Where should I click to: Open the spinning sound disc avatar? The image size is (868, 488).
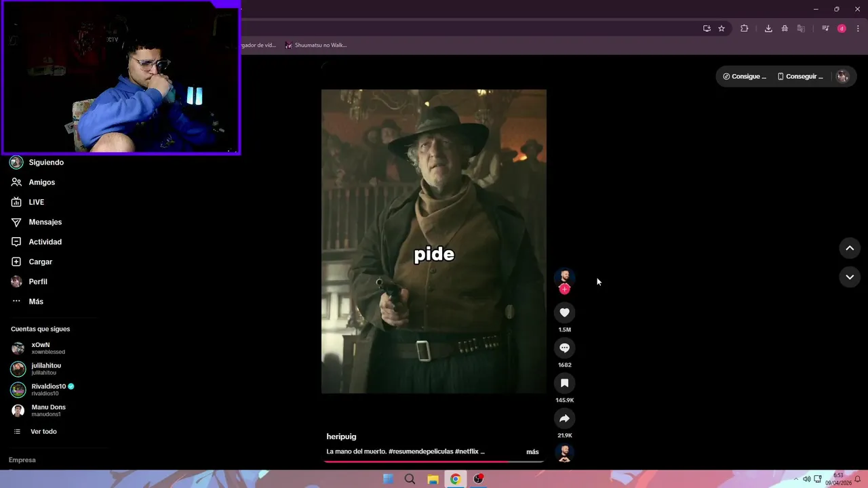[564, 453]
